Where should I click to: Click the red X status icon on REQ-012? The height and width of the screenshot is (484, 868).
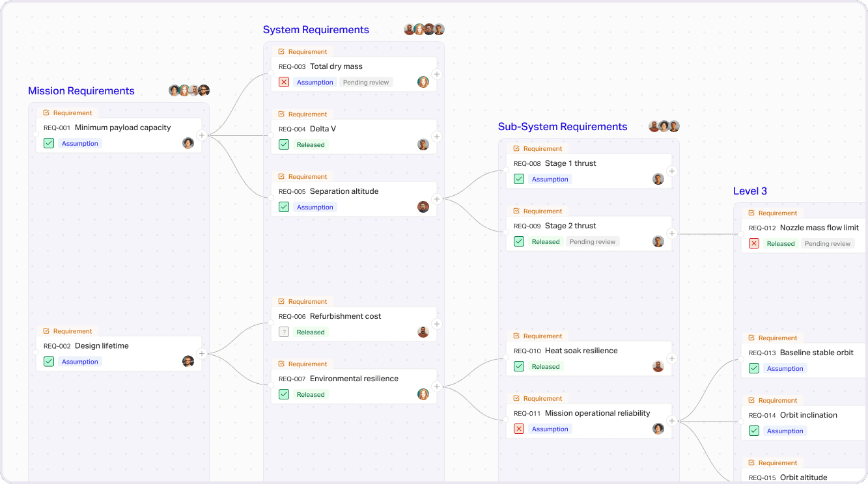click(754, 243)
